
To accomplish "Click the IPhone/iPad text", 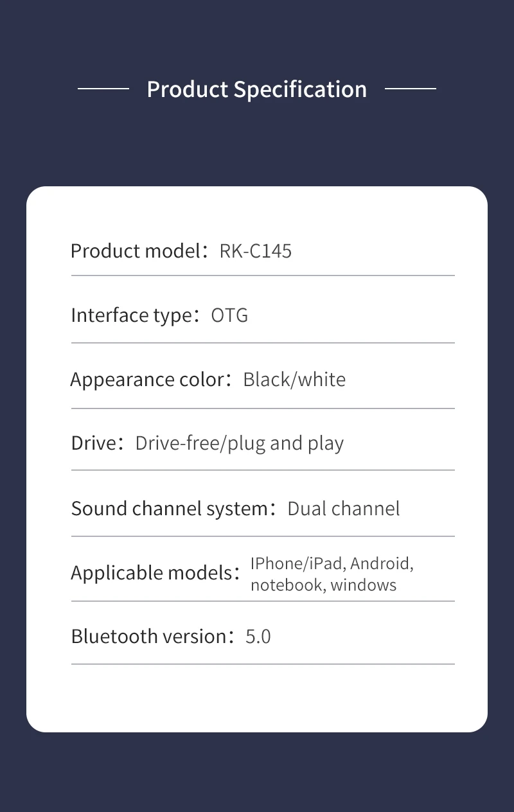I will coord(296,563).
